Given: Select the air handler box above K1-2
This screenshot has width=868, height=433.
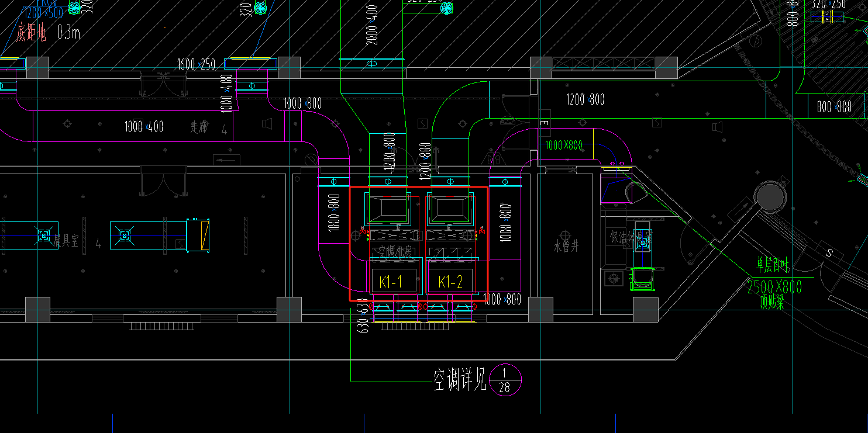Looking at the screenshot, I should 449,209.
